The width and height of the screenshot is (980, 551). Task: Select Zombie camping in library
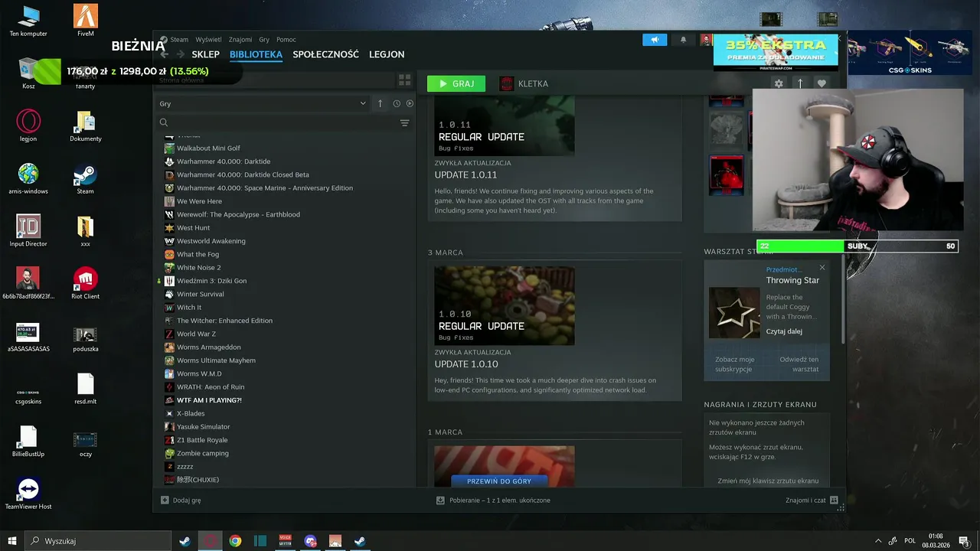coord(203,453)
